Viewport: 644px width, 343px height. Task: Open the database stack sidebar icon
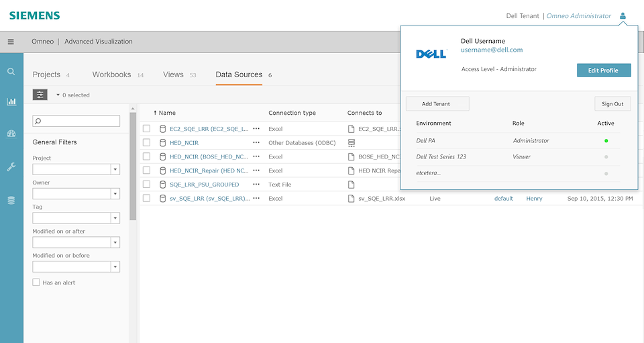point(11,201)
